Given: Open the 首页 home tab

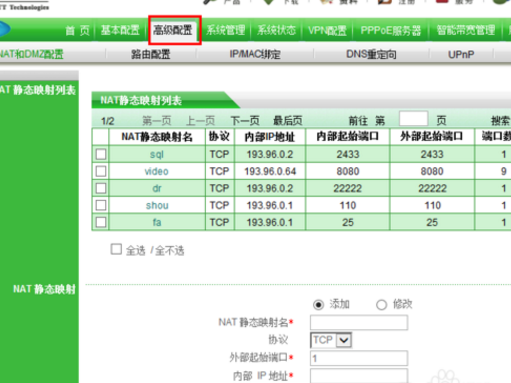Looking at the screenshot, I should (x=77, y=31).
